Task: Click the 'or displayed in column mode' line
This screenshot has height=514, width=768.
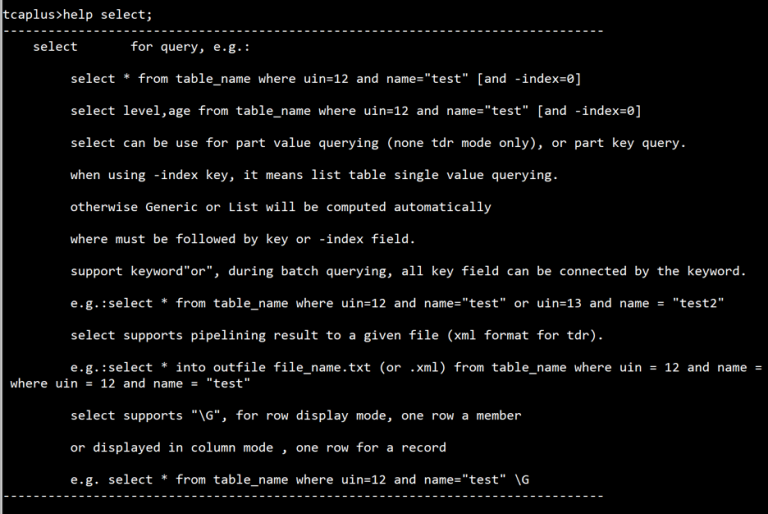Action: pyautogui.click(x=258, y=447)
